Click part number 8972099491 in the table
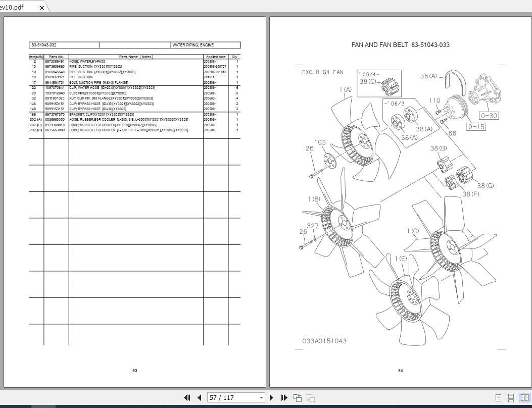This screenshot has height=408, width=532. point(55,62)
